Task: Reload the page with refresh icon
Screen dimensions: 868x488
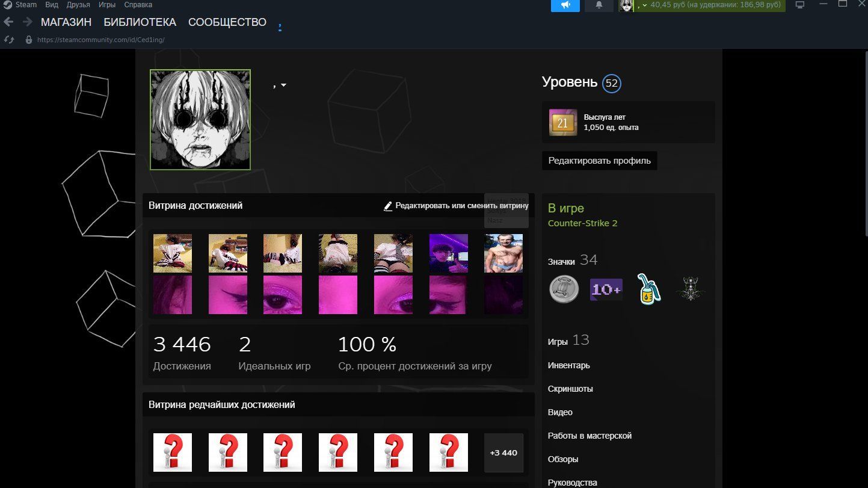Action: coord(9,40)
